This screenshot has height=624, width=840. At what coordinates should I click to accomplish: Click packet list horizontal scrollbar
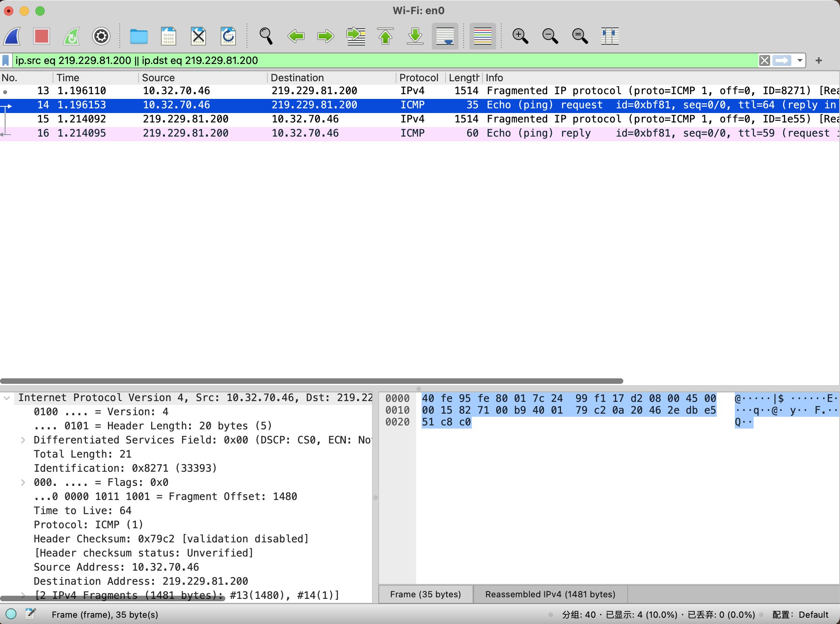(x=312, y=381)
